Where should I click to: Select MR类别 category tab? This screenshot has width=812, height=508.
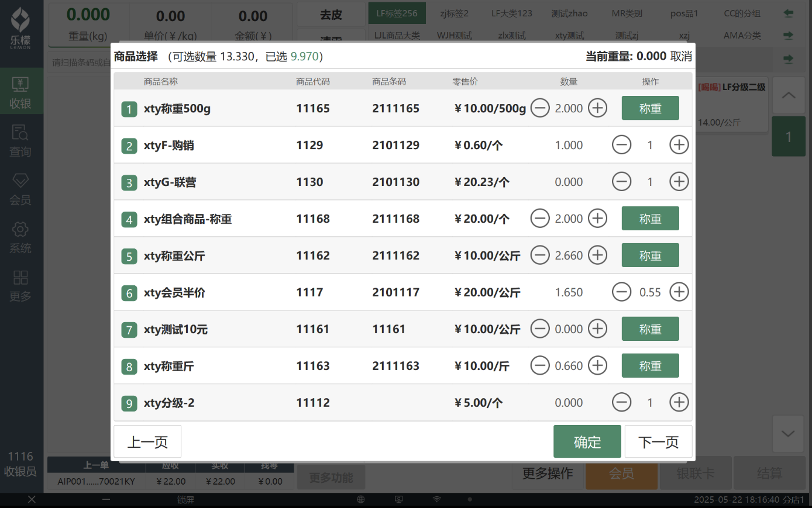(627, 13)
